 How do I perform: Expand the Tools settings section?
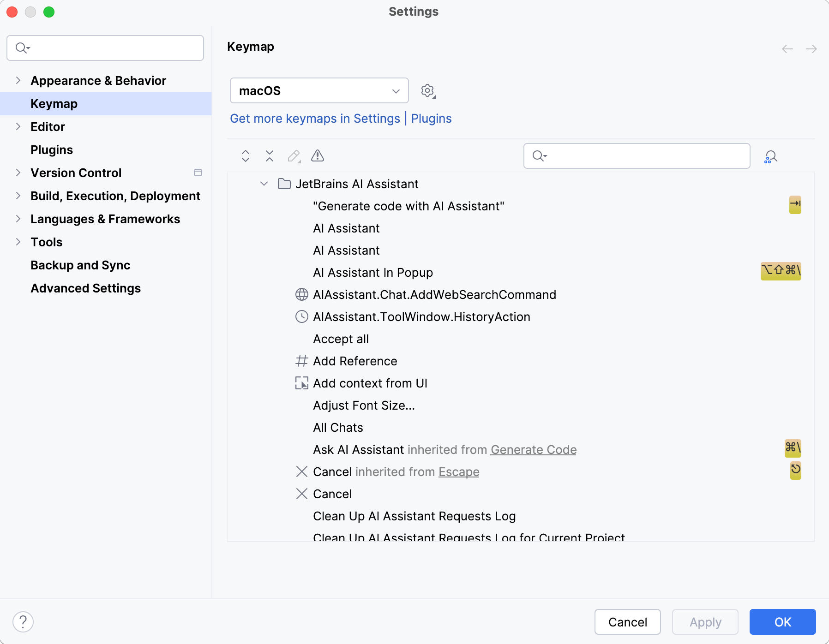[x=18, y=242]
